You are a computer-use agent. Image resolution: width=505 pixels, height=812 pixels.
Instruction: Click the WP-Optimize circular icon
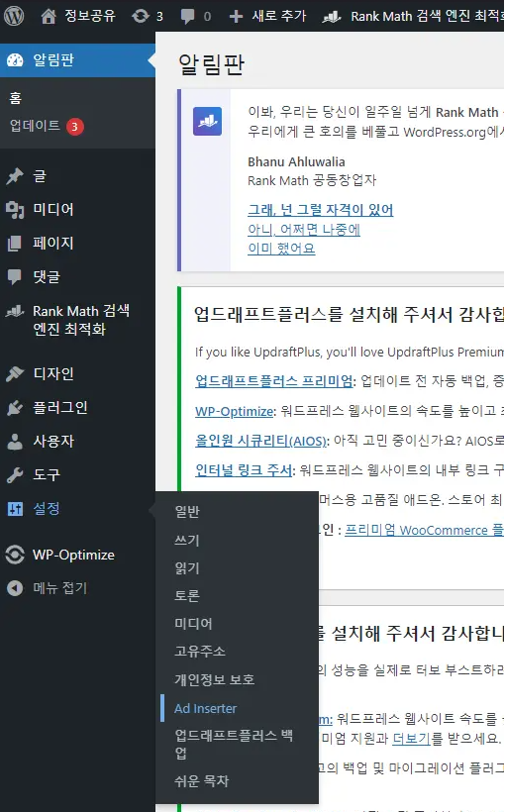(15, 555)
